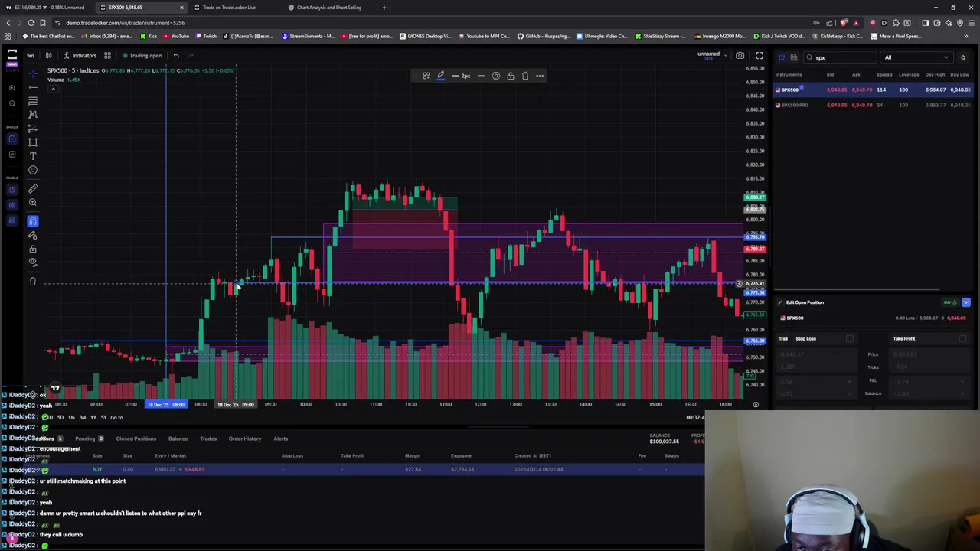Enable the Trail Stop Loss checkbox
Screen dimensions: 980x551
[x=850, y=338]
